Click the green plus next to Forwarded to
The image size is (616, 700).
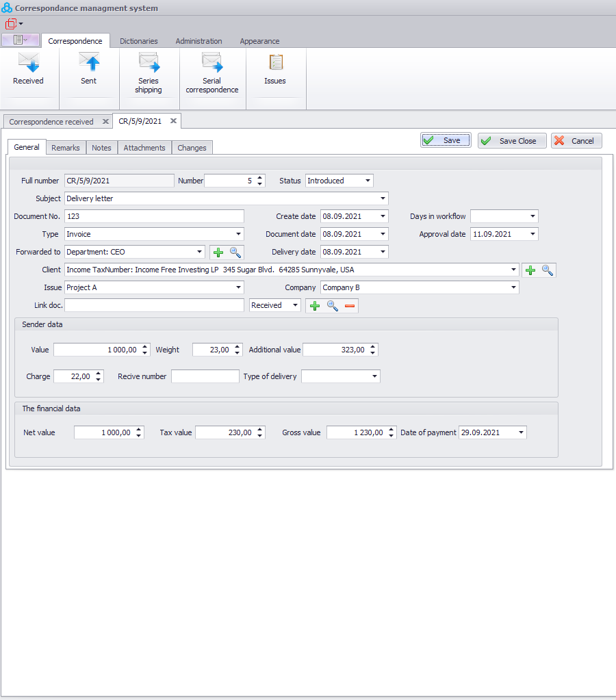click(218, 252)
